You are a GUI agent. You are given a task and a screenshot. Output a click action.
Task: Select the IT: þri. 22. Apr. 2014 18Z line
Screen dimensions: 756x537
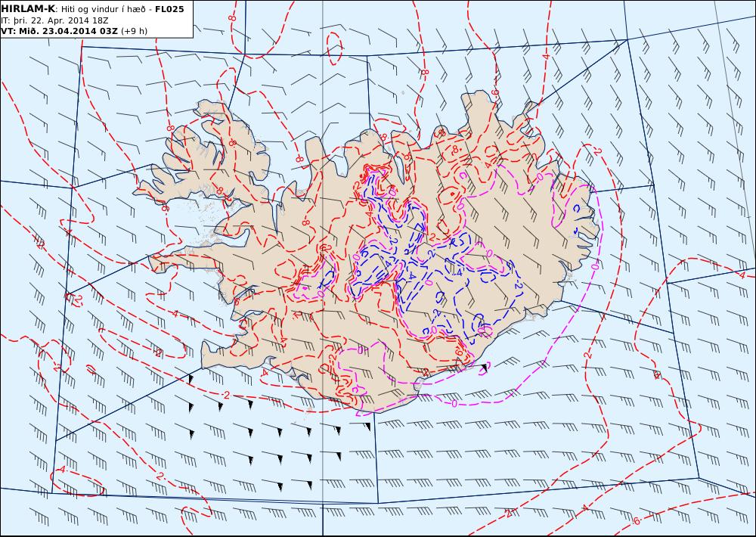click(x=54, y=20)
